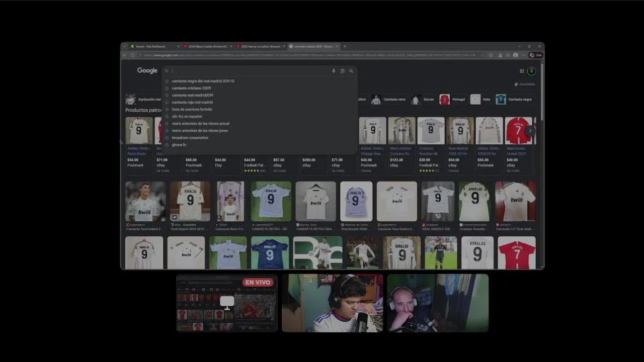
Task: Switch to Stream - Kick Dashboard tab
Action: coord(154,46)
